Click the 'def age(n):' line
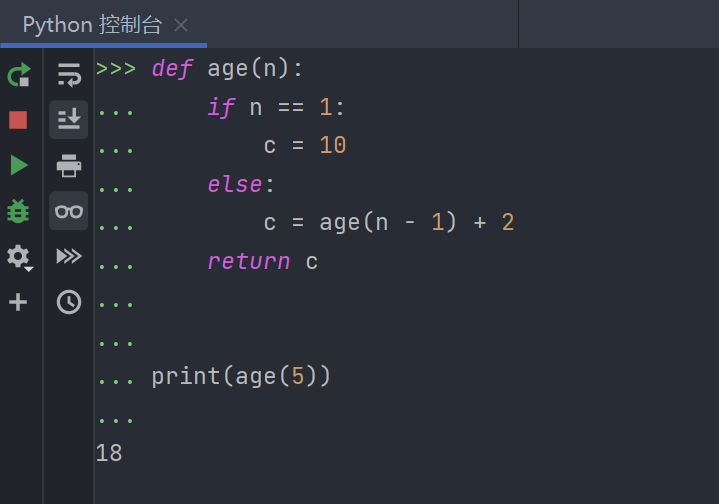719x504 pixels. [x=227, y=69]
